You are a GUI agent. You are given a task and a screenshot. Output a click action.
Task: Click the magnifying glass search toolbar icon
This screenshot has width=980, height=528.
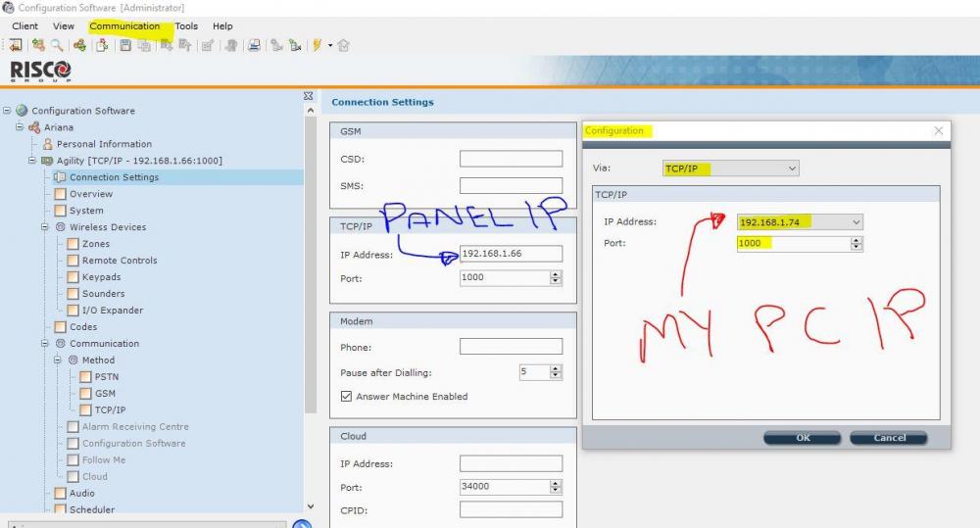pyautogui.click(x=58, y=45)
